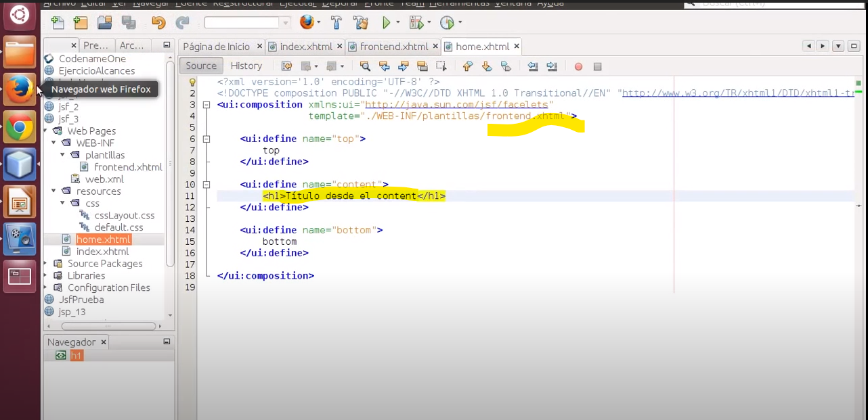Toggle Rectangular Selection icon
This screenshot has width=868, height=420.
[x=441, y=66]
